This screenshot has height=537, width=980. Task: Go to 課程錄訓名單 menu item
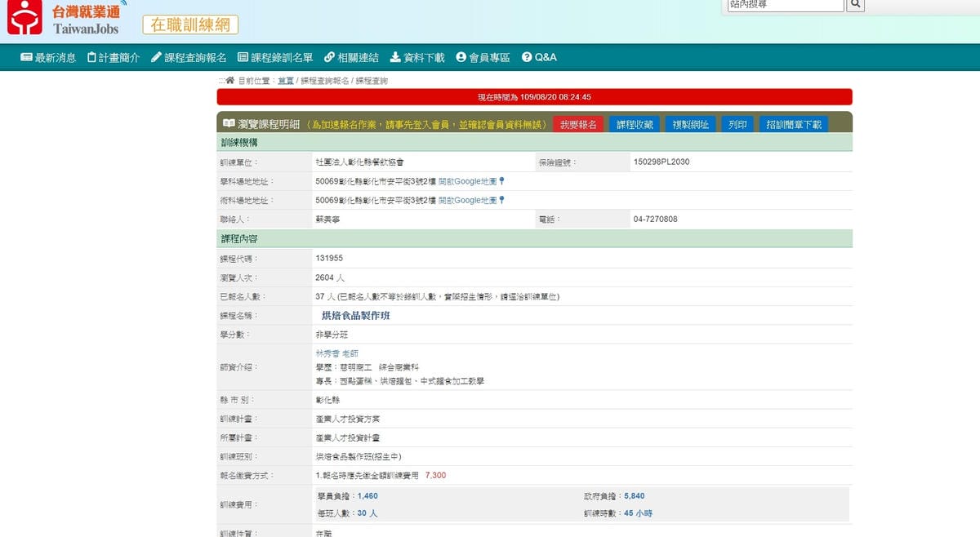click(x=275, y=57)
